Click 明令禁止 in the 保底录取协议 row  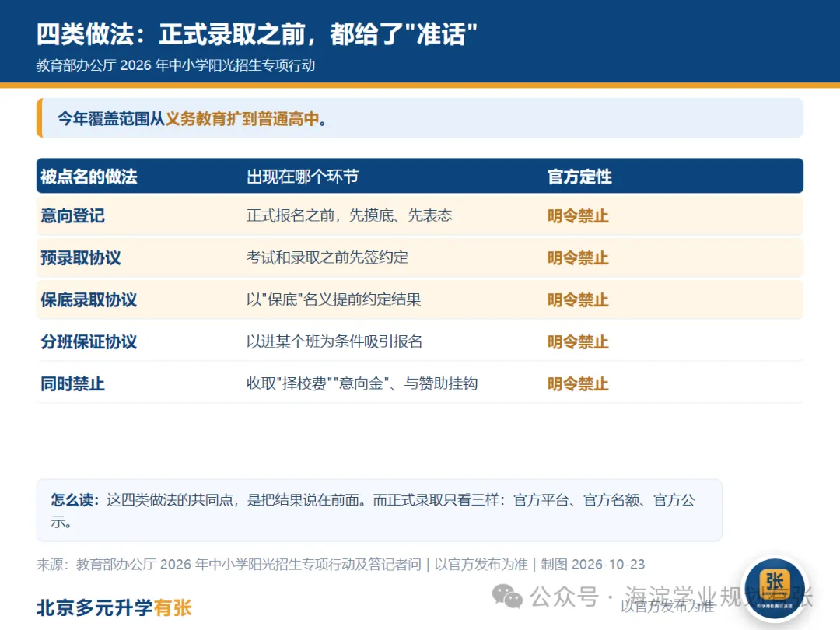point(578,299)
